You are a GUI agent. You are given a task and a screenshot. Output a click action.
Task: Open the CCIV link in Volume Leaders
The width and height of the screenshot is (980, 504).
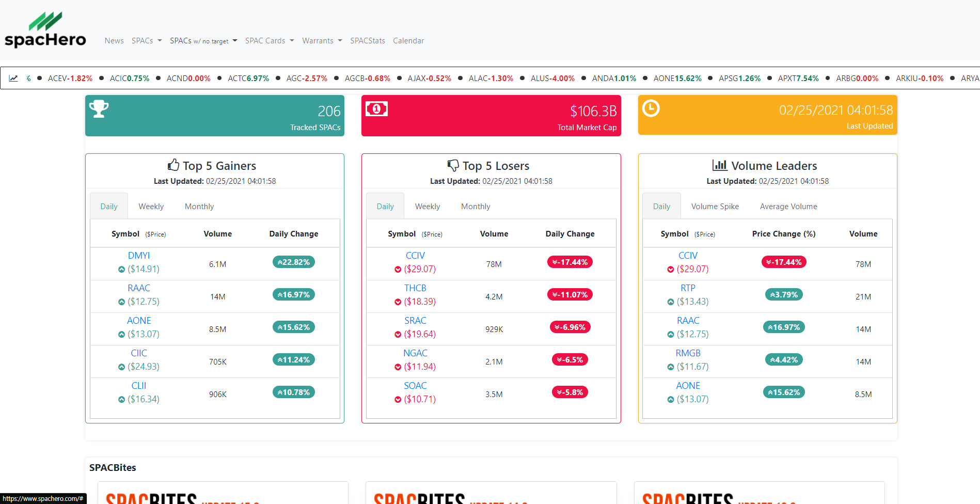click(x=688, y=256)
